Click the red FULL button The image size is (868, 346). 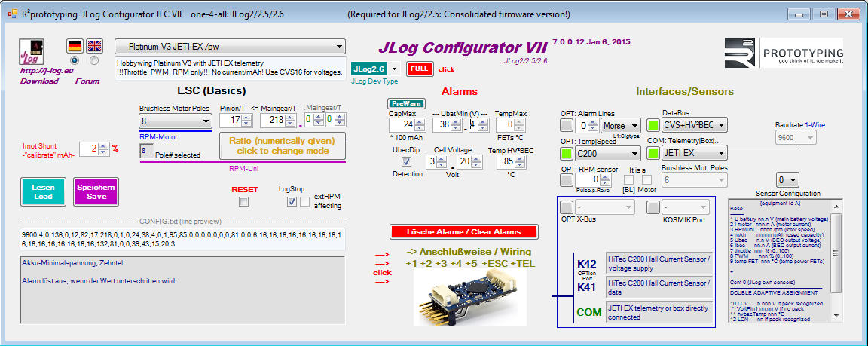420,70
